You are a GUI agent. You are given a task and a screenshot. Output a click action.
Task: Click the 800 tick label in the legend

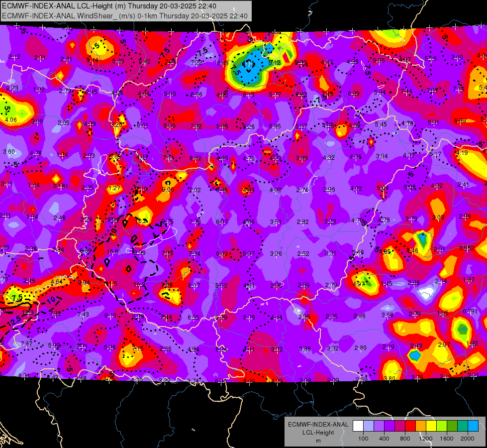tap(405, 439)
